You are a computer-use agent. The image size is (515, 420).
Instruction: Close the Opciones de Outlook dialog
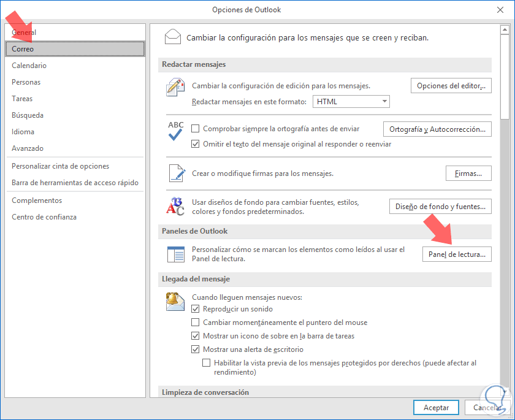click(500, 10)
